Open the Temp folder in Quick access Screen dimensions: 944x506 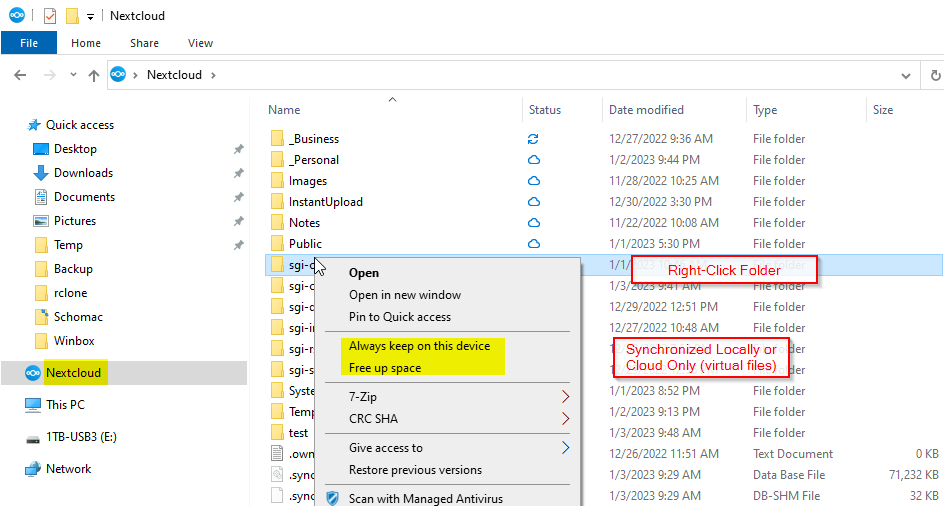click(68, 245)
